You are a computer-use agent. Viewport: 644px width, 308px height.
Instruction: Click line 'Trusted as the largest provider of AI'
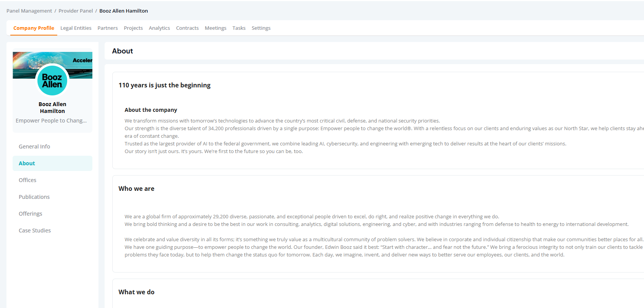click(x=345, y=144)
